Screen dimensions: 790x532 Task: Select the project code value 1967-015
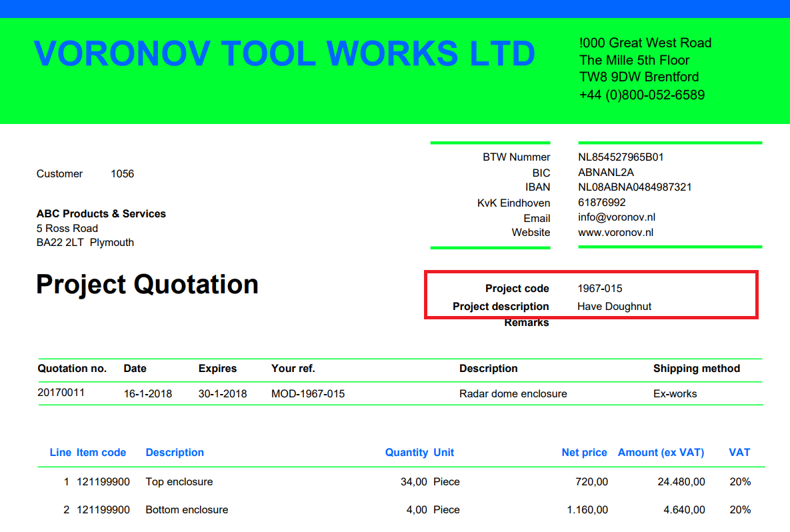pyautogui.click(x=600, y=289)
